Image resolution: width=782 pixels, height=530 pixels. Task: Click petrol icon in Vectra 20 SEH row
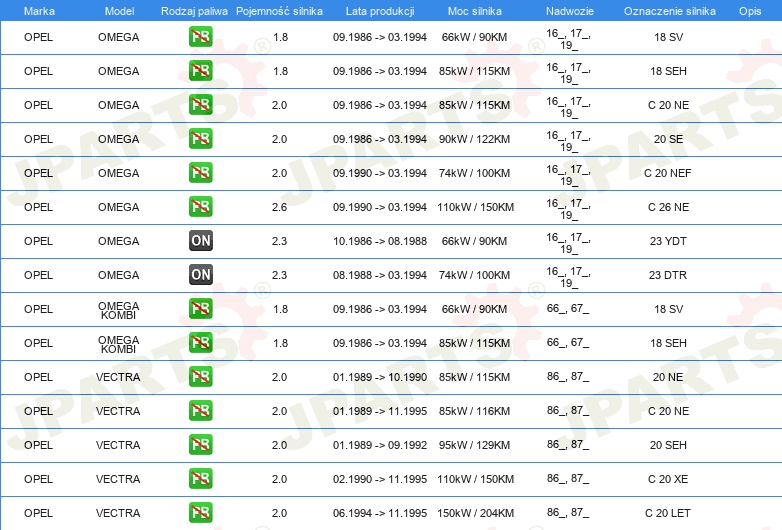200,444
